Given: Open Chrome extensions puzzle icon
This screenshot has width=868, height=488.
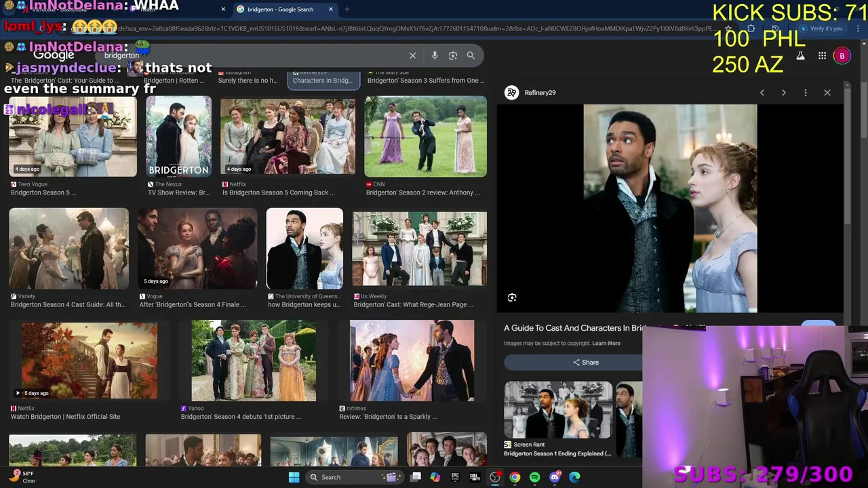Looking at the screenshot, I should 751,28.
